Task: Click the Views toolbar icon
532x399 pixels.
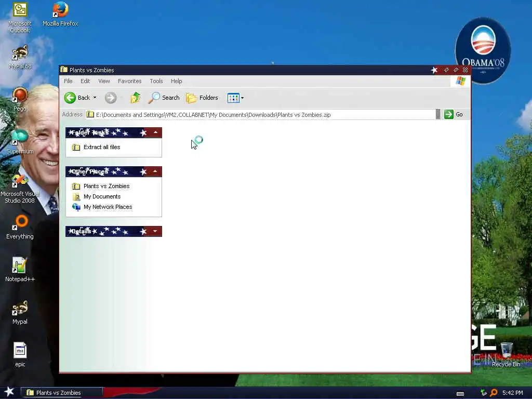Action: pyautogui.click(x=233, y=98)
